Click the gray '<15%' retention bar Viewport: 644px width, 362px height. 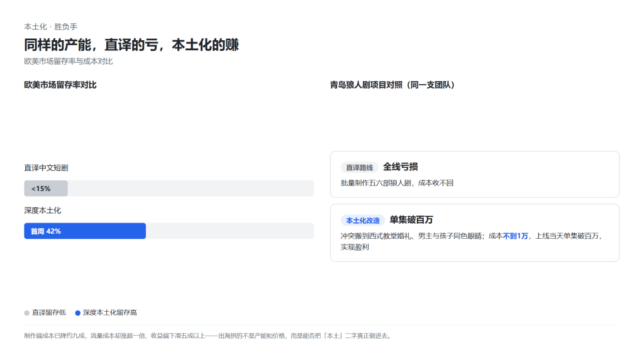click(46, 189)
